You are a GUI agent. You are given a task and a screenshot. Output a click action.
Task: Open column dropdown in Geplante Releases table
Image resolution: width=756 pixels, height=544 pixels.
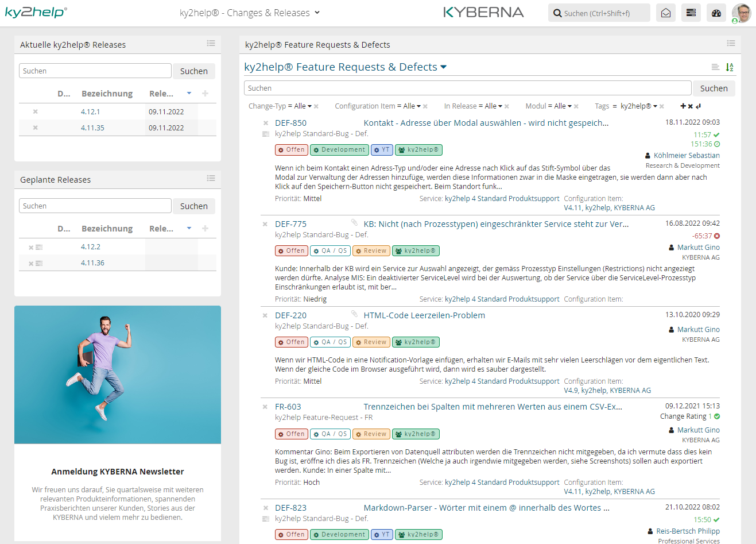189,228
